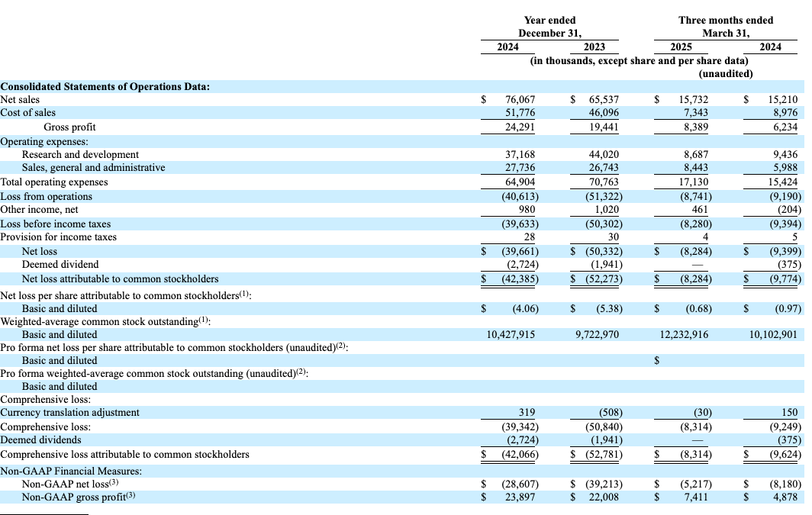This screenshot has width=812, height=515.
Task: Click Research and development row label
Action: [x=80, y=154]
